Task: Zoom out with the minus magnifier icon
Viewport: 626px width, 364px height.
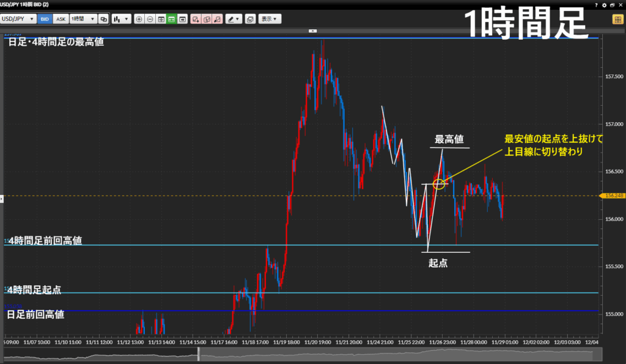Action: 150,19
